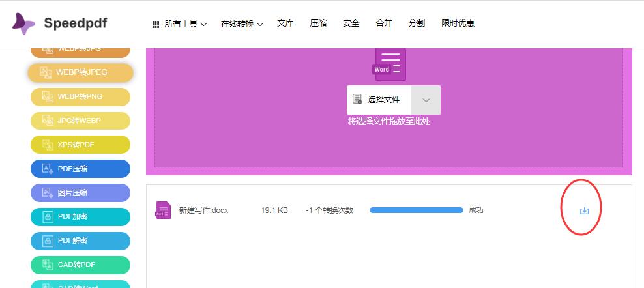This screenshot has width=644, height=288.
Task: Click the download icon for 新建写作.docx
Action: (x=584, y=210)
